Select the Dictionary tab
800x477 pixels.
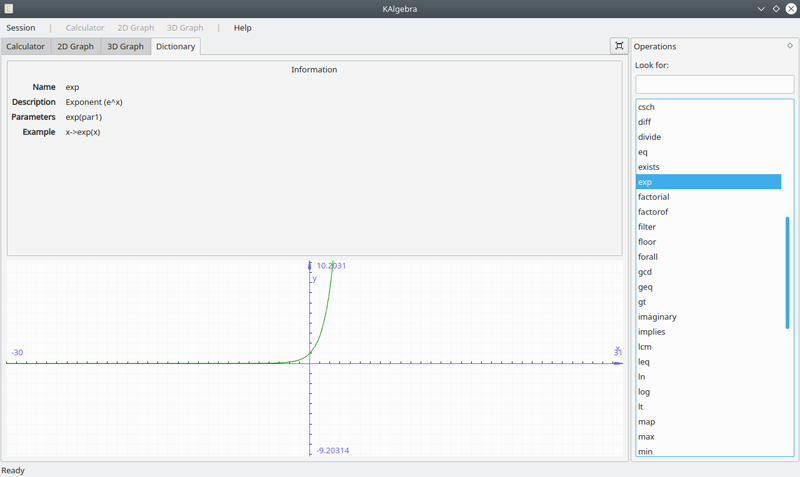click(176, 47)
